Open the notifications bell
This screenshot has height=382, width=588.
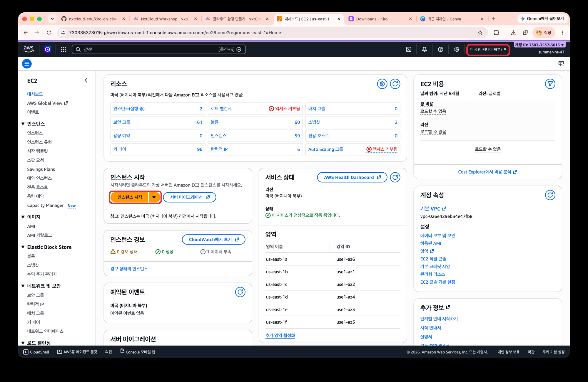point(424,49)
